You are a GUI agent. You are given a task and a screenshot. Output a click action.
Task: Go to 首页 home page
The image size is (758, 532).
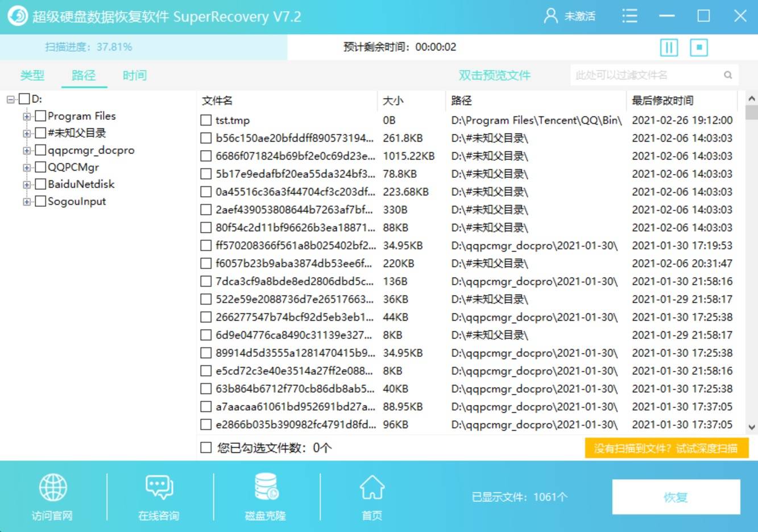[x=371, y=488]
